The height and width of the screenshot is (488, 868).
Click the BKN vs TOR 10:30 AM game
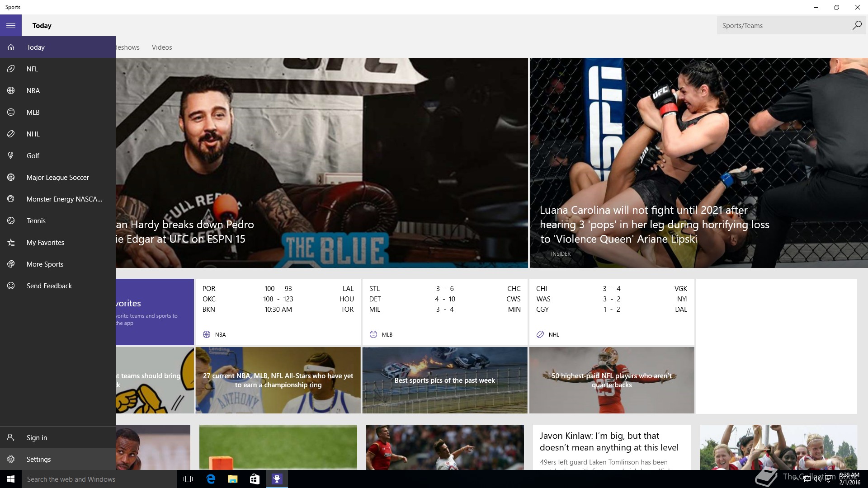coord(278,309)
